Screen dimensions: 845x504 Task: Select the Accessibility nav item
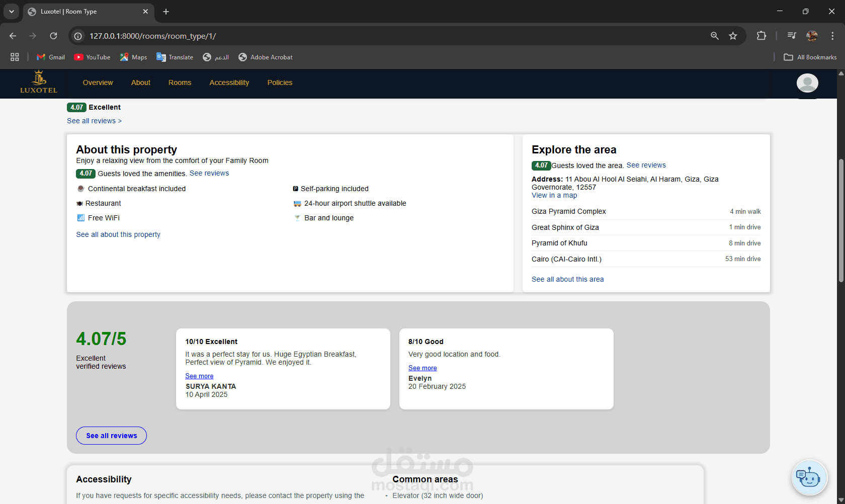click(x=229, y=83)
